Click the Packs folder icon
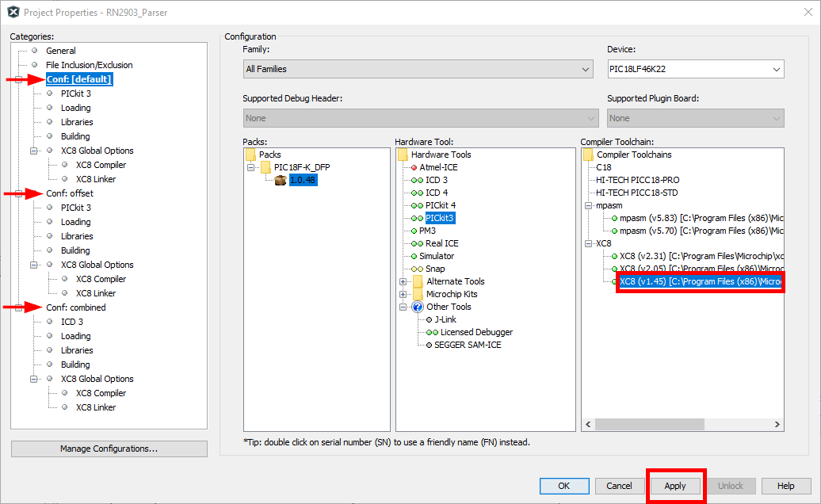The image size is (821, 504). click(250, 155)
